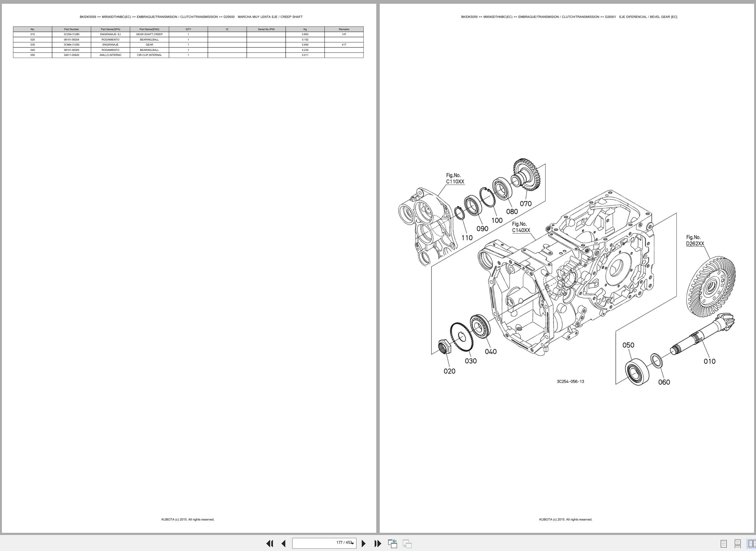The height and width of the screenshot is (551, 756).
Task: Click the Part Name(SPA) column header
Action: pos(110,29)
